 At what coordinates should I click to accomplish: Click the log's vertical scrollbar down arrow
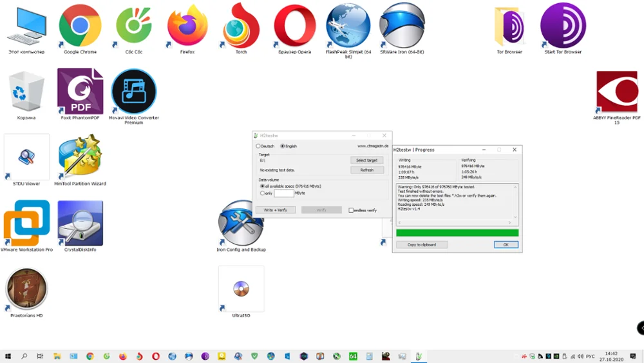pos(515,217)
